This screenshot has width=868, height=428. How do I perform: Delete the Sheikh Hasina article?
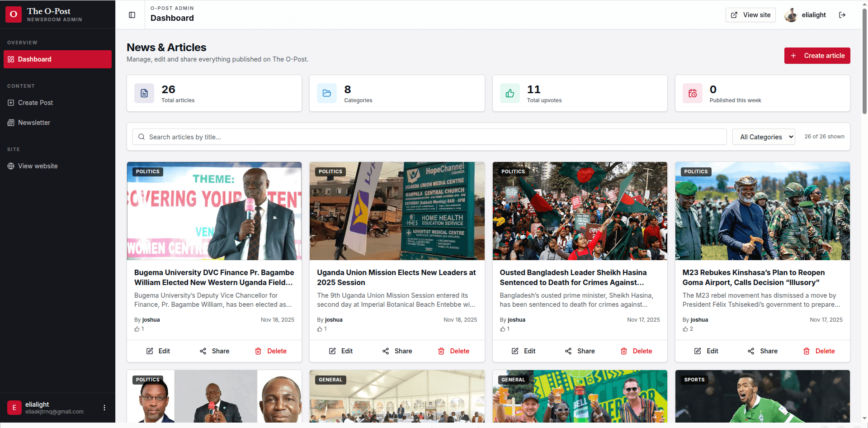[636, 351]
